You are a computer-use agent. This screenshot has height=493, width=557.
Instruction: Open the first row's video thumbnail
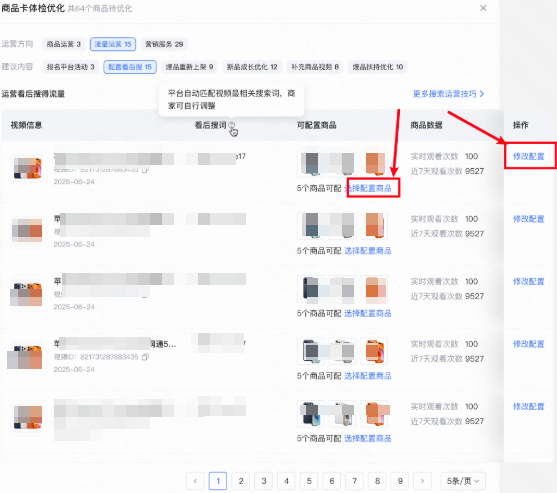pyautogui.click(x=28, y=168)
